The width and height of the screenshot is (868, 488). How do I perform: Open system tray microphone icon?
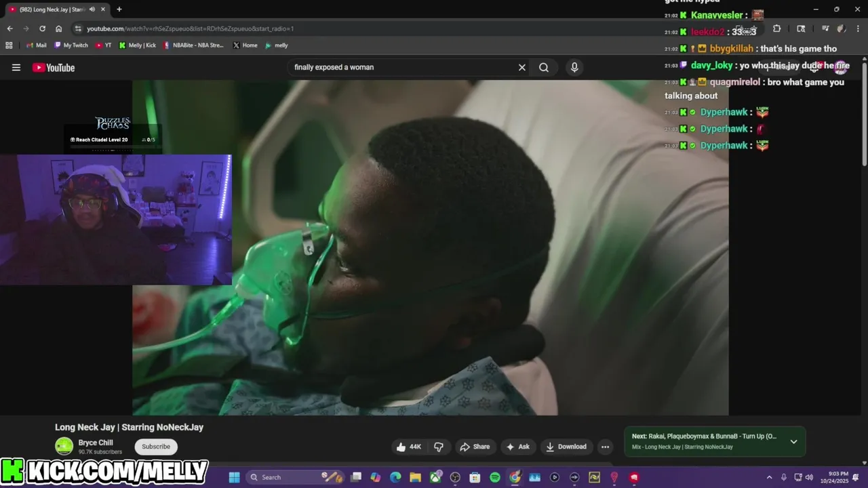(x=784, y=477)
